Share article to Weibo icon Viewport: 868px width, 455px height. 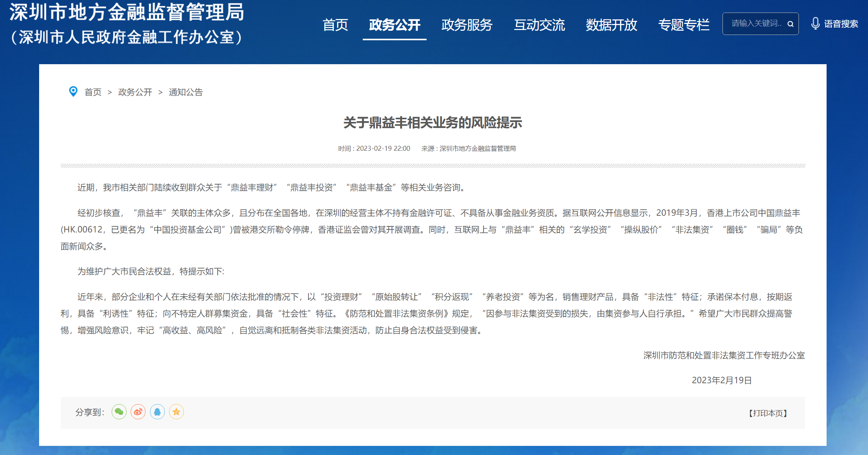138,412
